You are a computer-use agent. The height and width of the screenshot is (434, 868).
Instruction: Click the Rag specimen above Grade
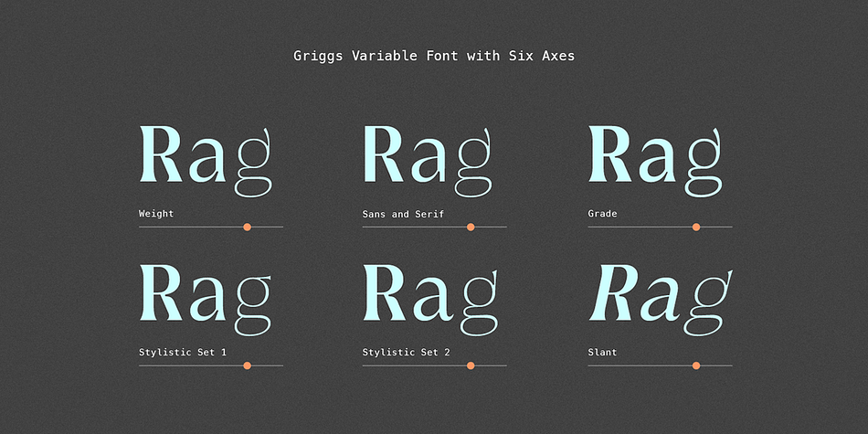click(x=655, y=161)
